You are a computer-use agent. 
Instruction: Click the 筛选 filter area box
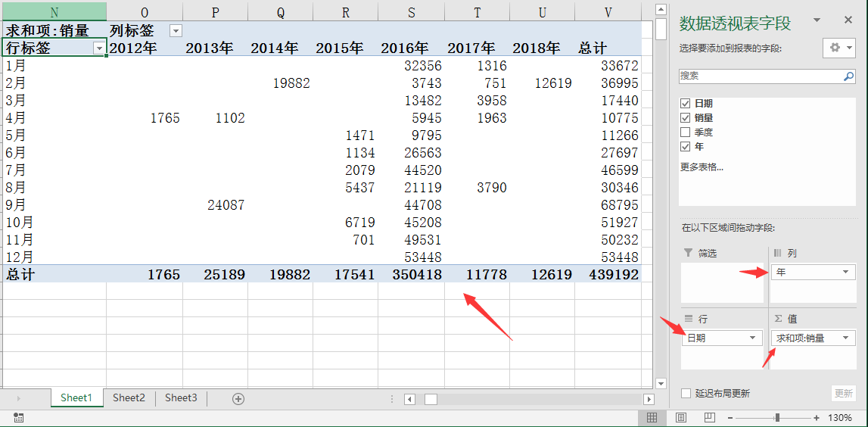coord(723,282)
